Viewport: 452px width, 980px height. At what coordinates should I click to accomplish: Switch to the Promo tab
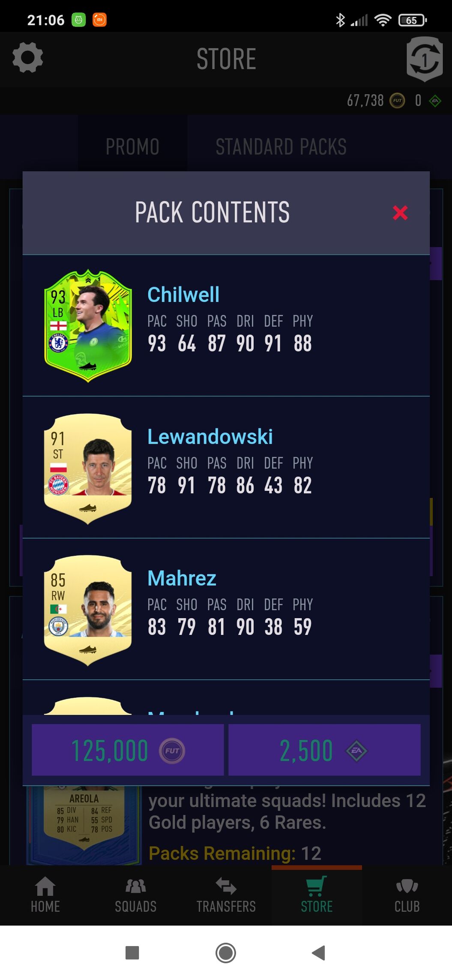pos(132,147)
